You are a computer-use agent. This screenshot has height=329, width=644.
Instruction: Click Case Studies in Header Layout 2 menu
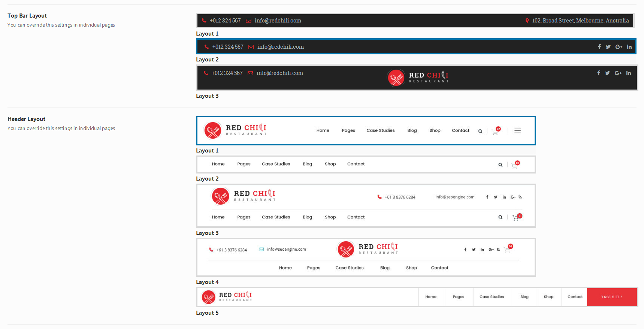(x=276, y=164)
